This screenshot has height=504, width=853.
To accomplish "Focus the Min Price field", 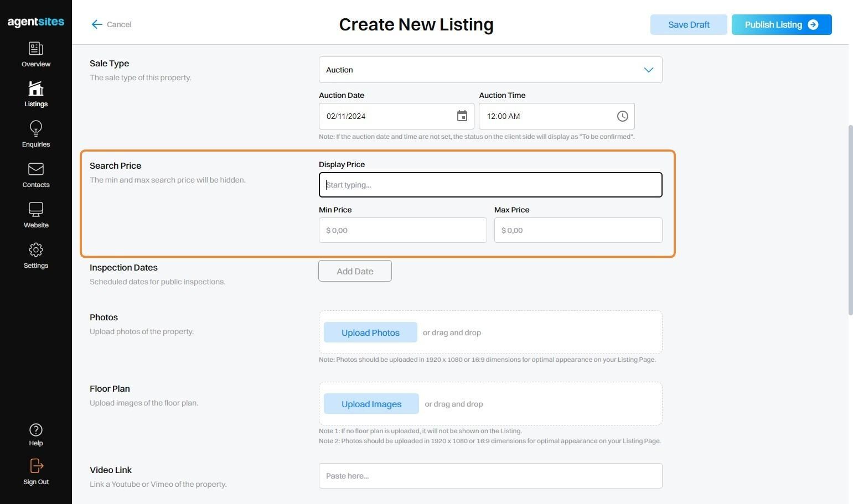I will click(x=402, y=230).
